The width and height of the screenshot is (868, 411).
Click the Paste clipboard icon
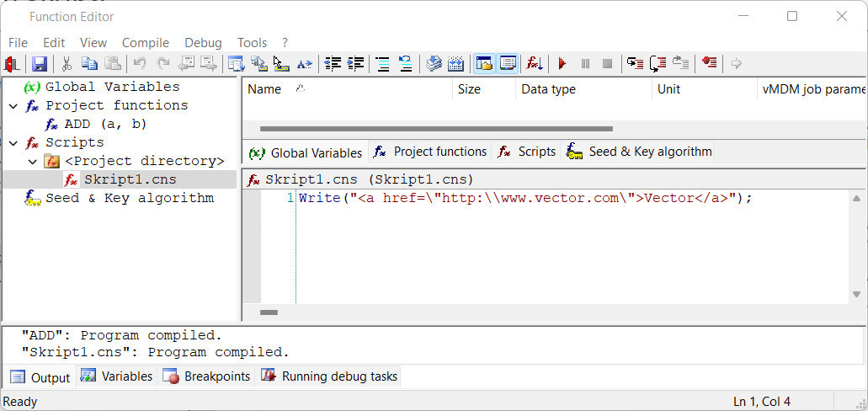[113, 64]
